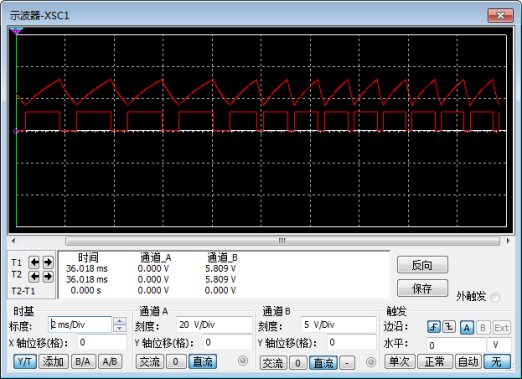Viewport: 522px width, 379px height.
Task: Switch display mode to Y/T
Action: pos(25,362)
